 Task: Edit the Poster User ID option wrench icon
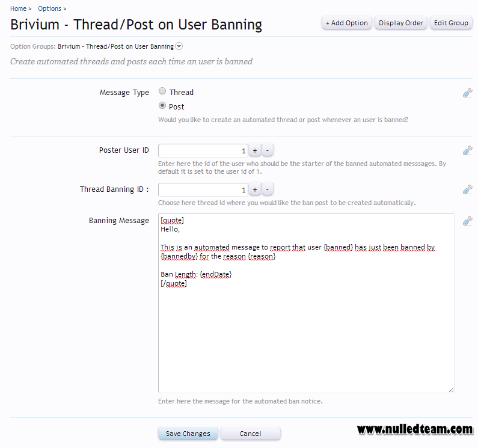(467, 150)
